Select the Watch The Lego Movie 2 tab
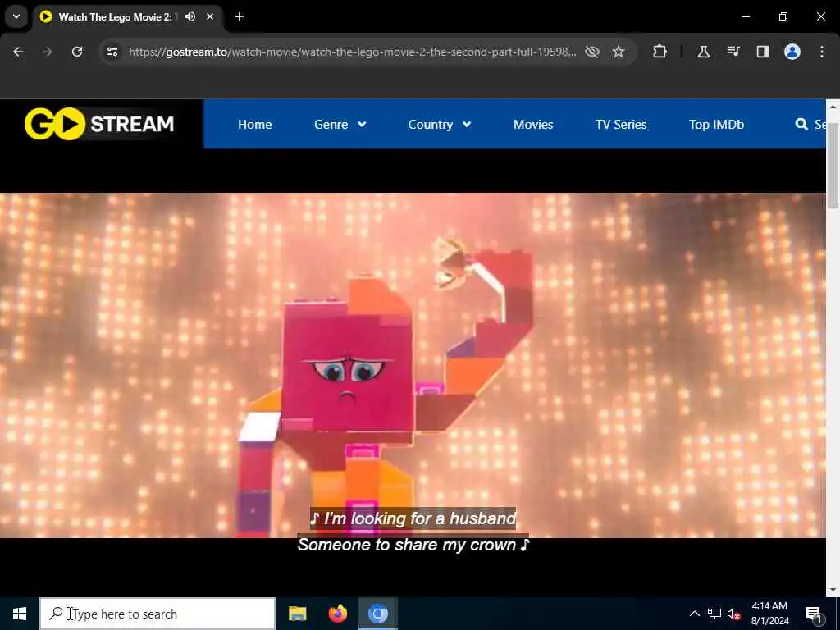This screenshot has width=840, height=630. point(127,16)
